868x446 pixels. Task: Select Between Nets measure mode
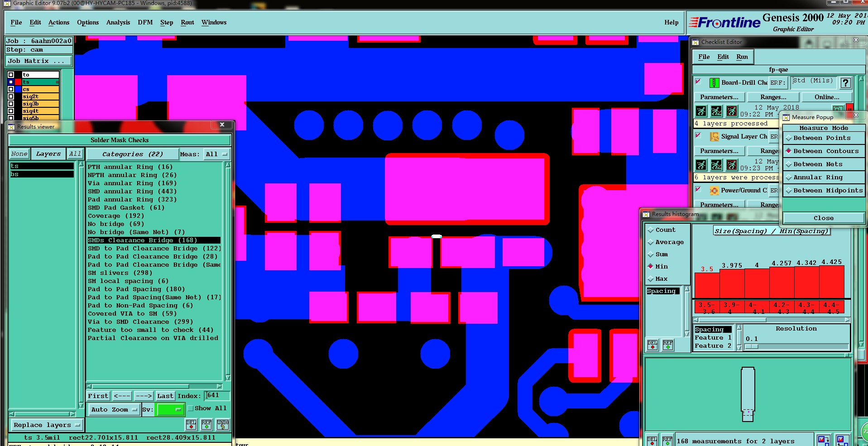(x=824, y=164)
